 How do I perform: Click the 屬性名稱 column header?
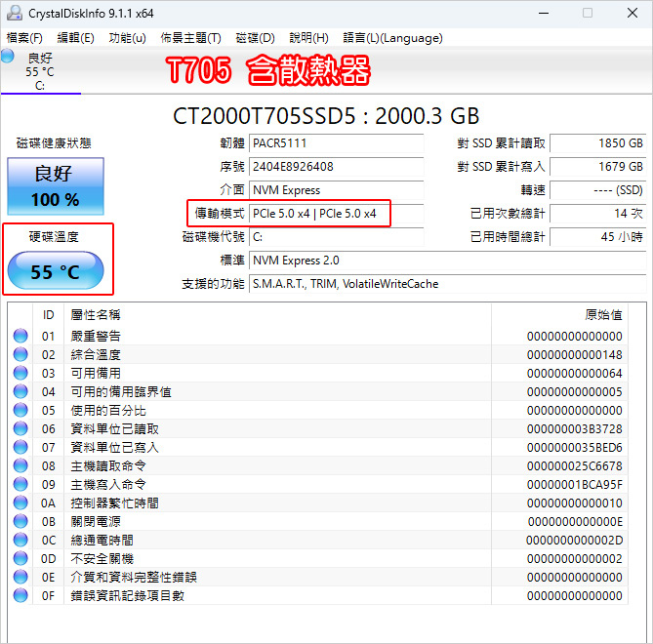coord(277,315)
